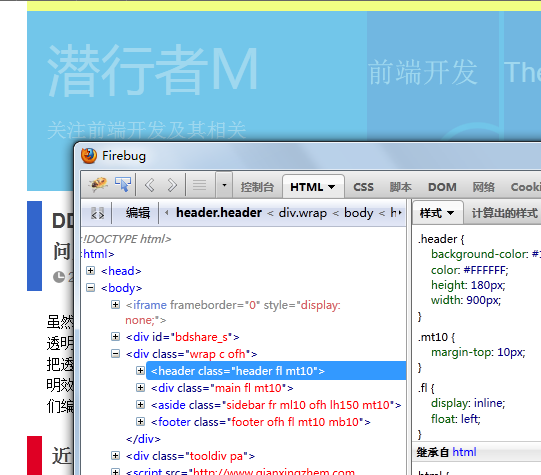Select the highlighted header element row
Image resolution: width=541 pixels, height=475 pixels.
276,371
